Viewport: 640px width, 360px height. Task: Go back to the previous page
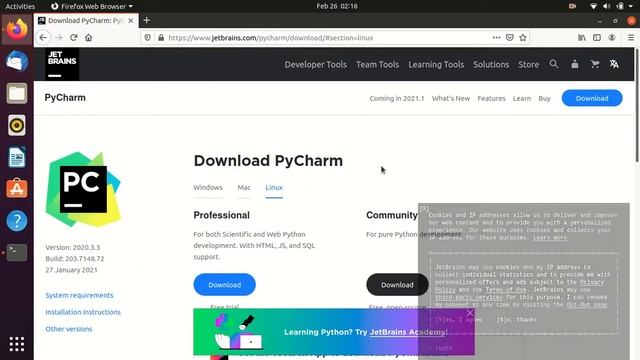43,38
